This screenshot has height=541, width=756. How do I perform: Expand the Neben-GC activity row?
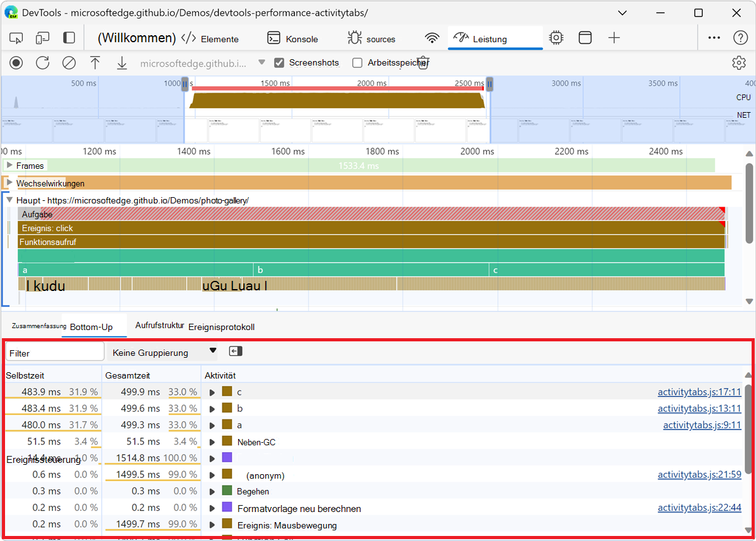point(212,442)
